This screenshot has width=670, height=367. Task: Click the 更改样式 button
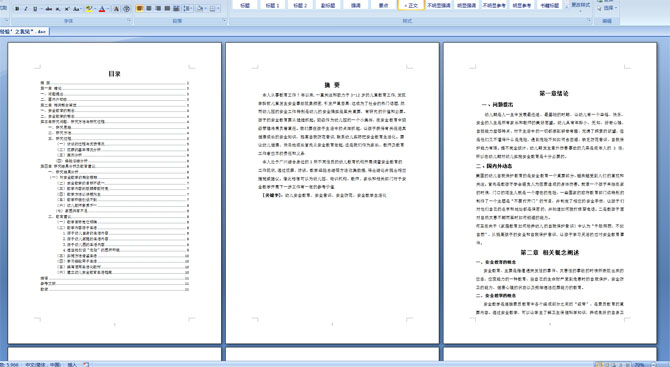tap(580, 6)
